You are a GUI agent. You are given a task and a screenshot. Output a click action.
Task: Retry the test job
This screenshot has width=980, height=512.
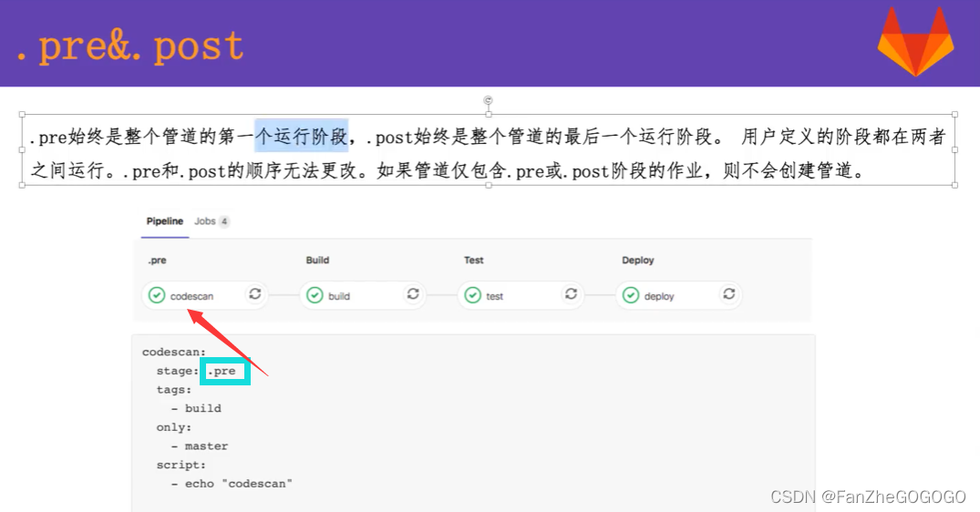tap(572, 294)
